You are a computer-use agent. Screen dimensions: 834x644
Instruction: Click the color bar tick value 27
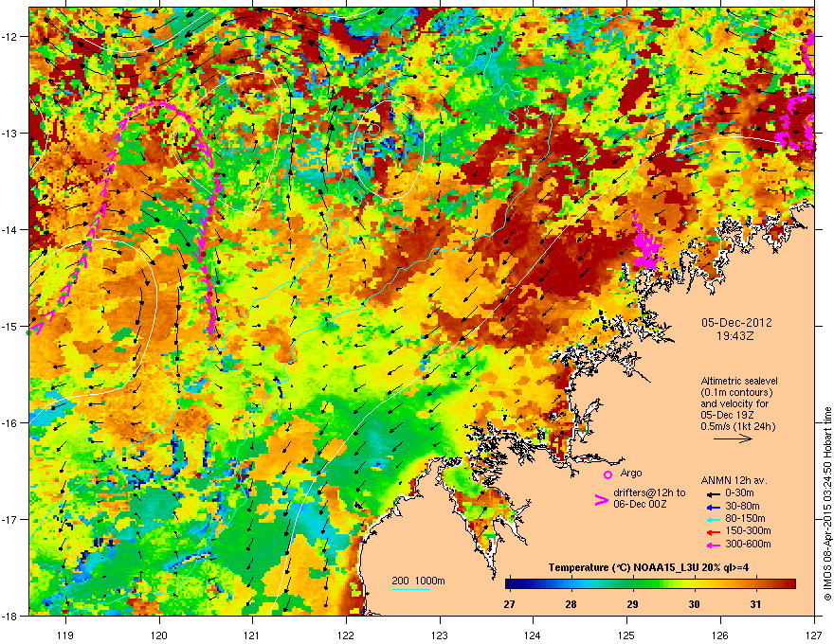(509, 604)
